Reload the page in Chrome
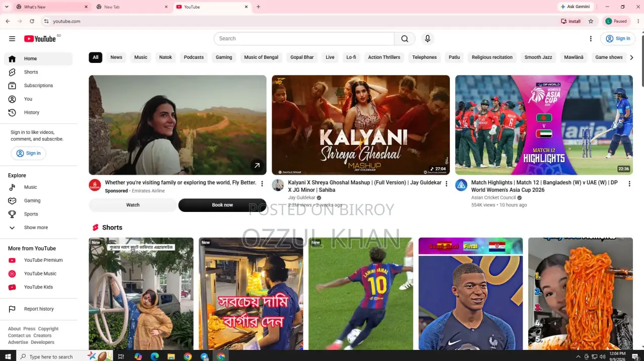 (32, 21)
